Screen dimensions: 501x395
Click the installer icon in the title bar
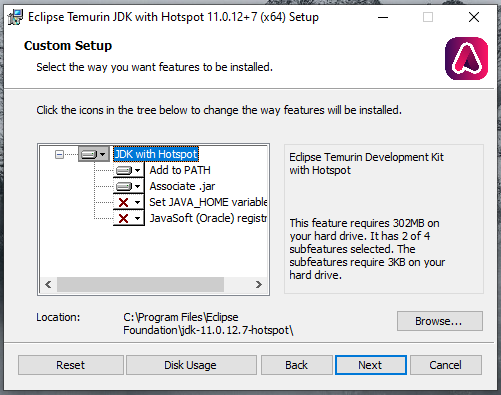pyautogui.click(x=15, y=17)
